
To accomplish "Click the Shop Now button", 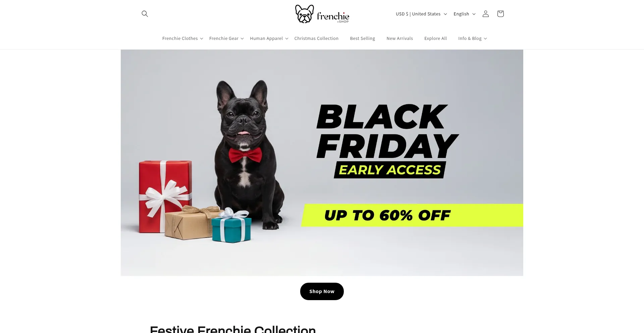I will [x=322, y=291].
